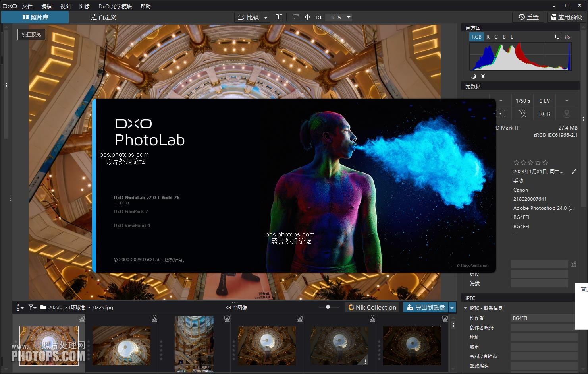This screenshot has height=374, width=588.
Task: Open the DxO 光学模块 menu
Action: click(115, 6)
